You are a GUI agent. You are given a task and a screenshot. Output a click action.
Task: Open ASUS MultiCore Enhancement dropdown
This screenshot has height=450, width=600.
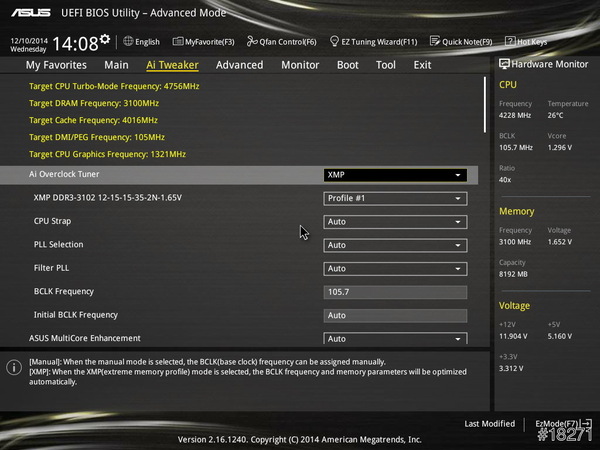[x=395, y=339]
